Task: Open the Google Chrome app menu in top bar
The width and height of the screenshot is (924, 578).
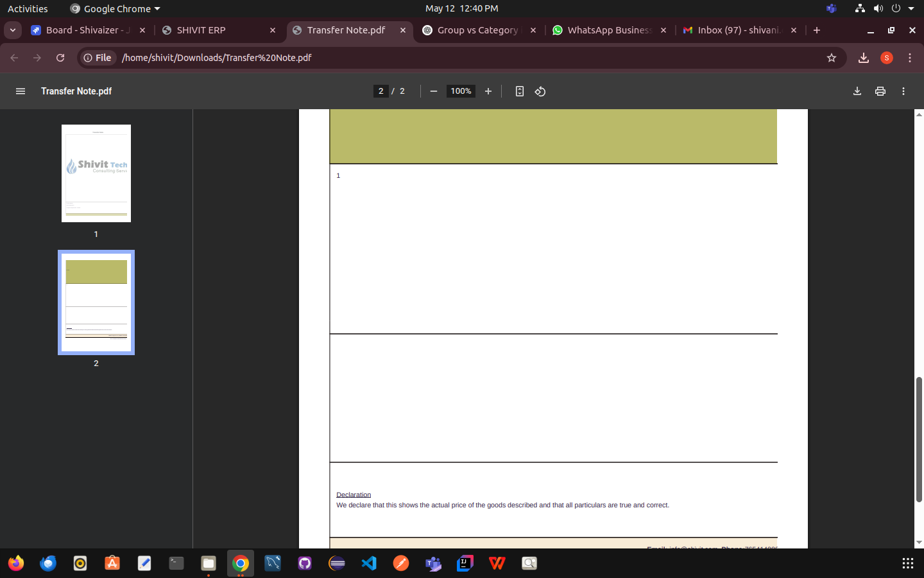Action: (116, 9)
